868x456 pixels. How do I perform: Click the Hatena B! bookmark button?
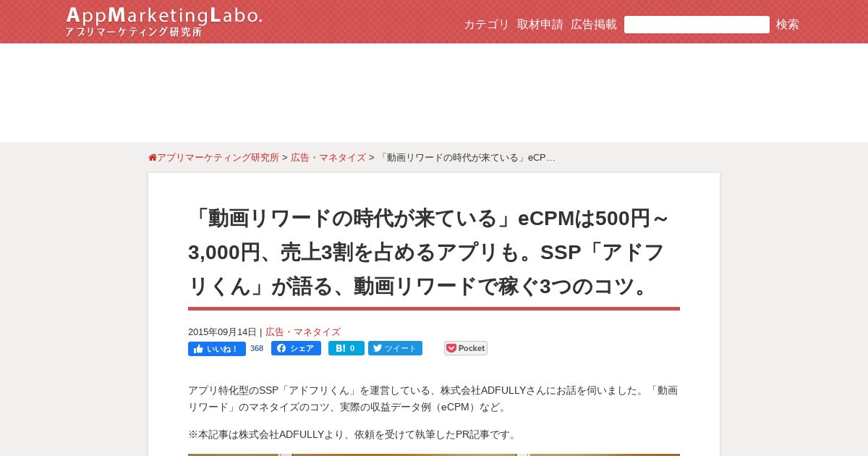346,348
